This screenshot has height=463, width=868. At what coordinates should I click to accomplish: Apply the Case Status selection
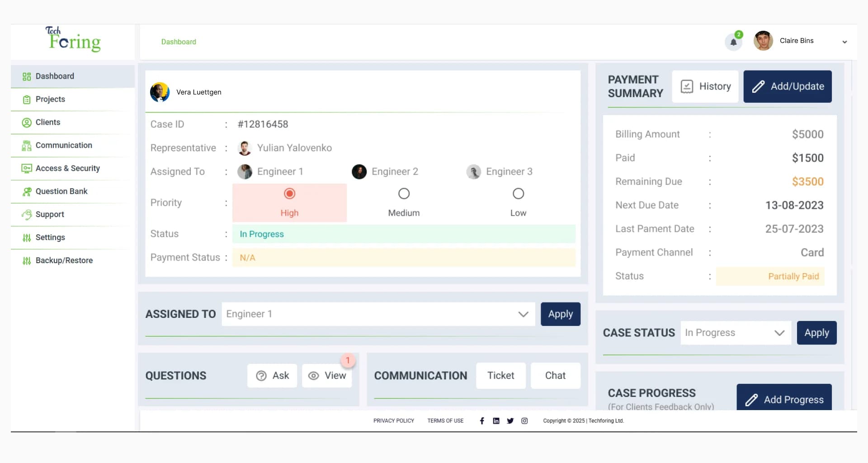[817, 333]
